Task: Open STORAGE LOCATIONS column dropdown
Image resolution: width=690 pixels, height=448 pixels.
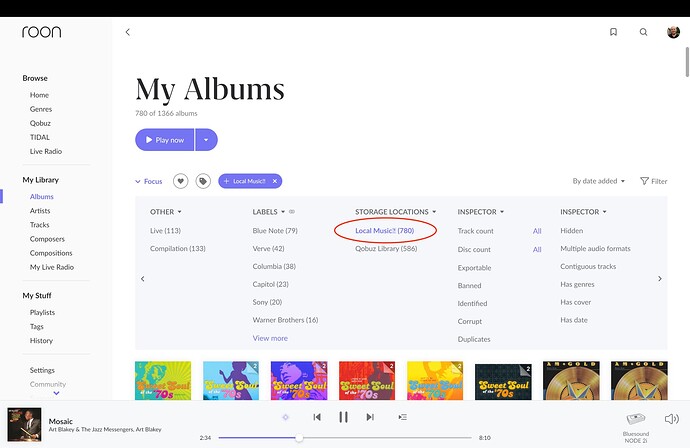Action: tap(396, 212)
